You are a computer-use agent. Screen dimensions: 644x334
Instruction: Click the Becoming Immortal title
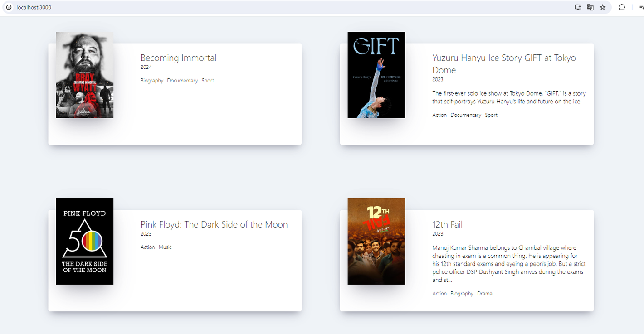pos(178,58)
